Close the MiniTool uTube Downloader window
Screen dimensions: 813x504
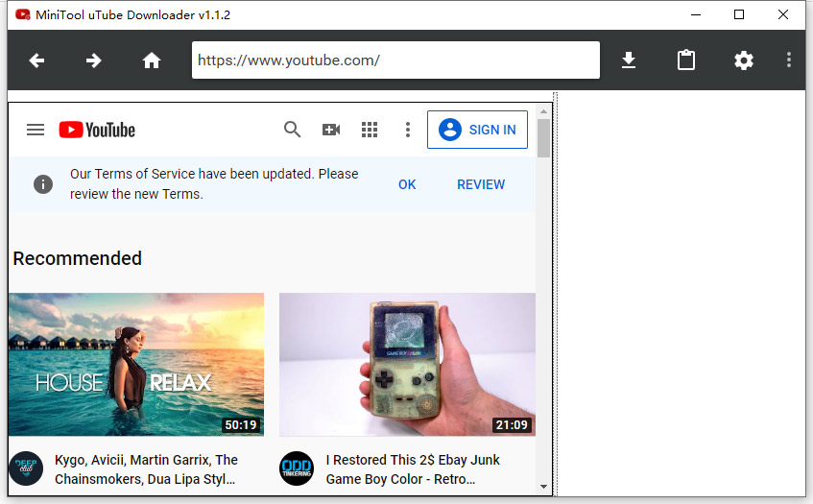(x=783, y=14)
